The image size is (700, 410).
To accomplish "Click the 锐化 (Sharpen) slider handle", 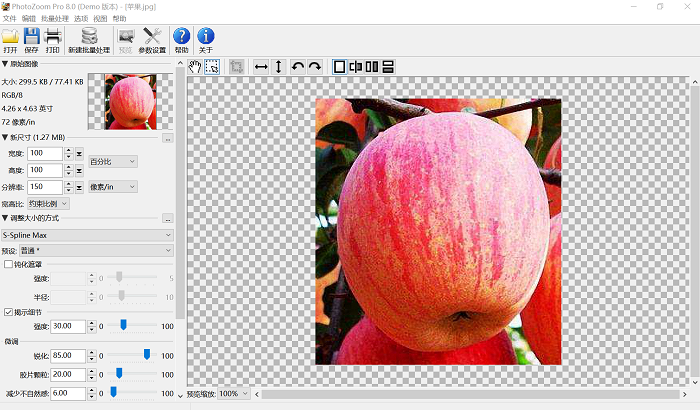I will pos(147,354).
